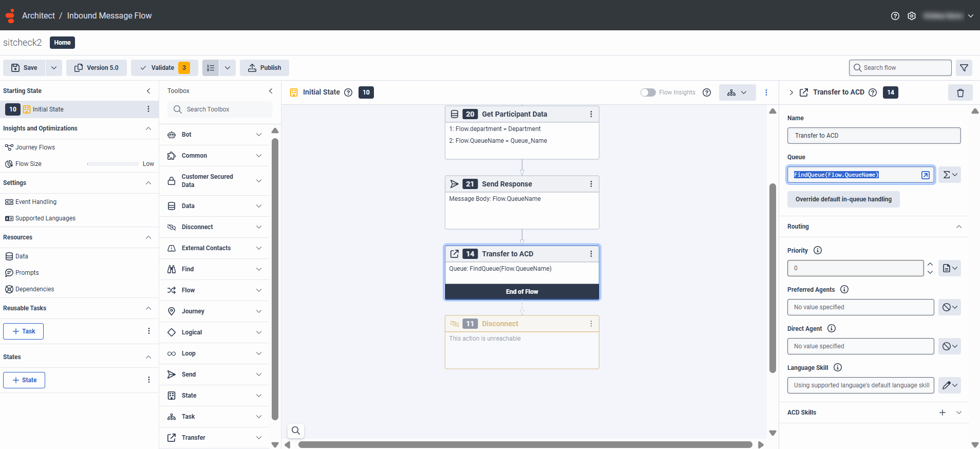Expand the Transfer category in Toolbox
Image resolution: width=980 pixels, height=449 pixels.
(x=258, y=438)
